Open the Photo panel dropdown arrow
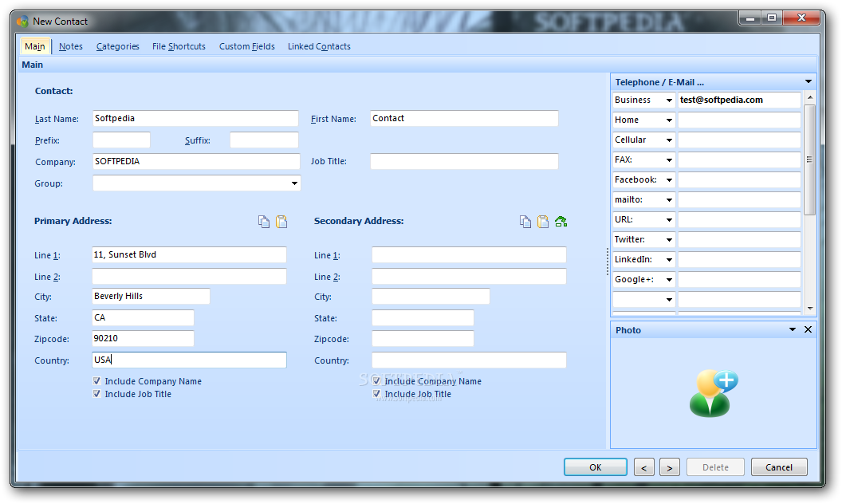This screenshot has height=504, width=842. coord(792,329)
